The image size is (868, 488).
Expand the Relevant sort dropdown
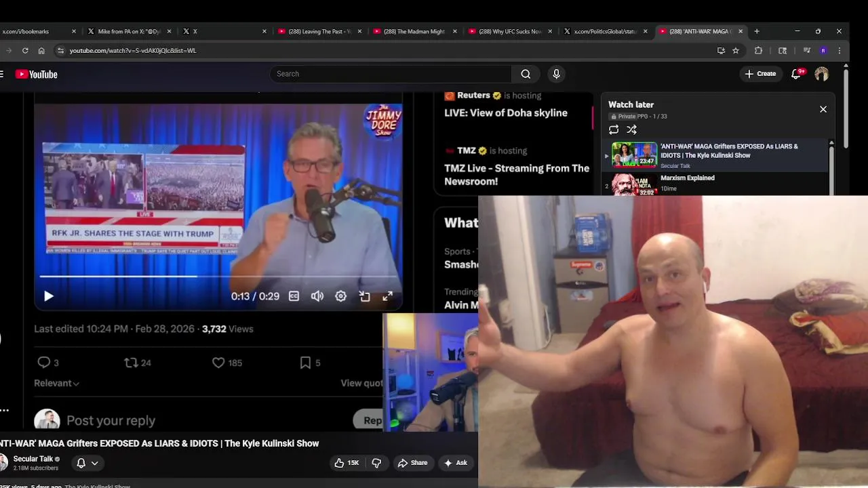click(x=57, y=383)
